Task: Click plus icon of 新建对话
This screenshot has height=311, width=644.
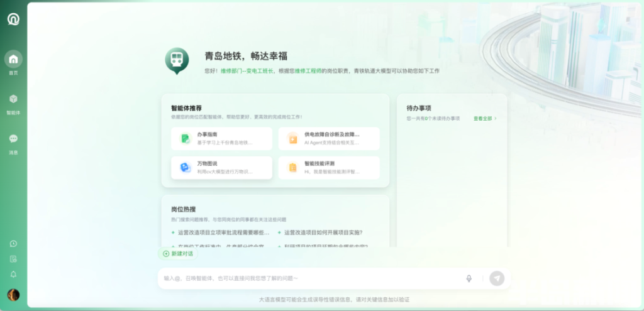Action: [x=166, y=254]
